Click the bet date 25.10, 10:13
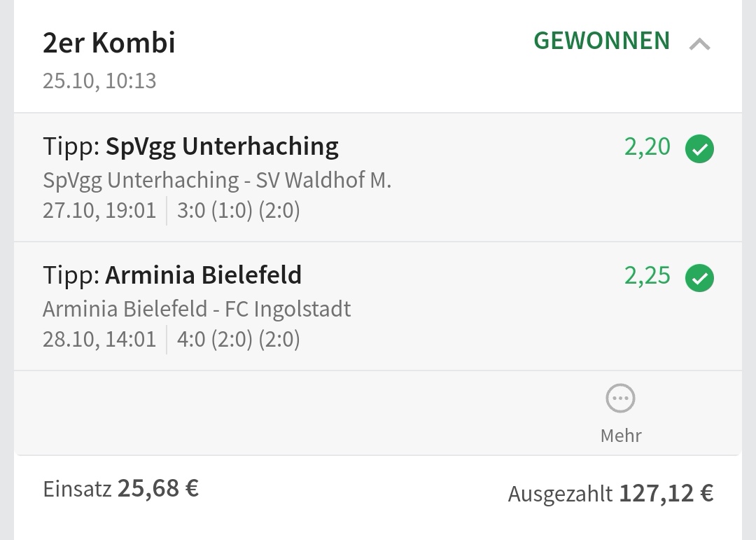 pyautogui.click(x=99, y=81)
